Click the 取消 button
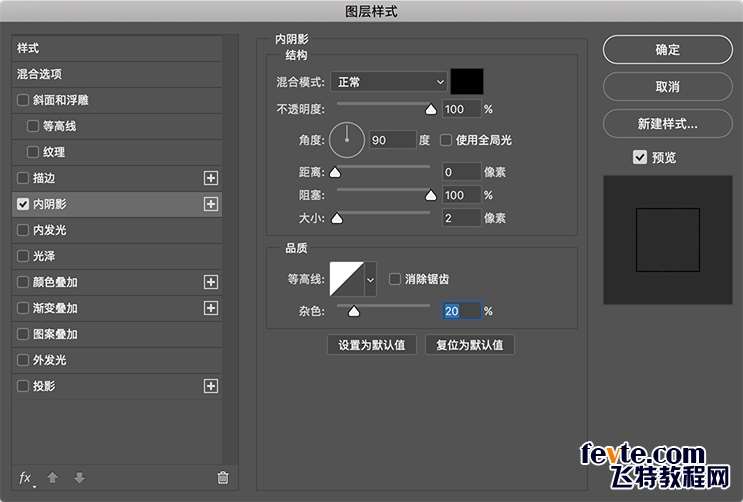The image size is (743, 502). (x=668, y=87)
